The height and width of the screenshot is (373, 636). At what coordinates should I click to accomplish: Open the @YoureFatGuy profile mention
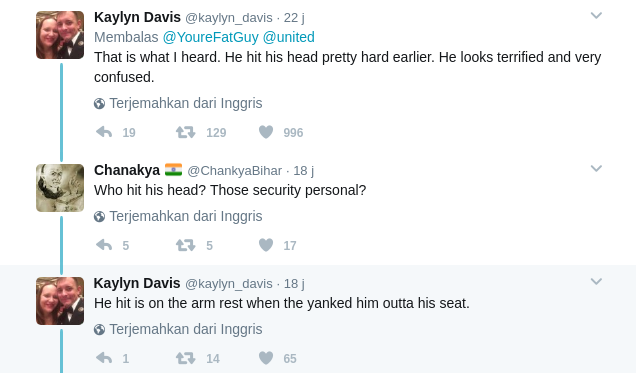tap(211, 37)
